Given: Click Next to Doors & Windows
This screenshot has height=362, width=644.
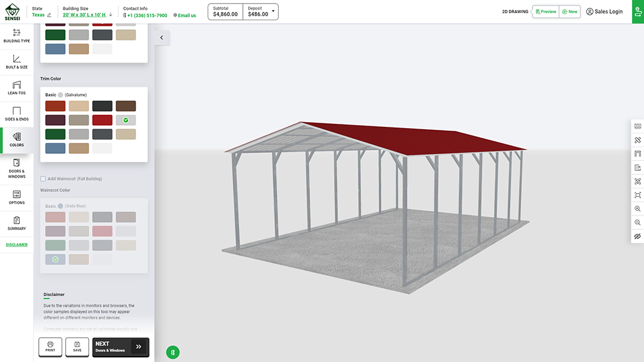Looking at the screenshot, I should tap(121, 347).
